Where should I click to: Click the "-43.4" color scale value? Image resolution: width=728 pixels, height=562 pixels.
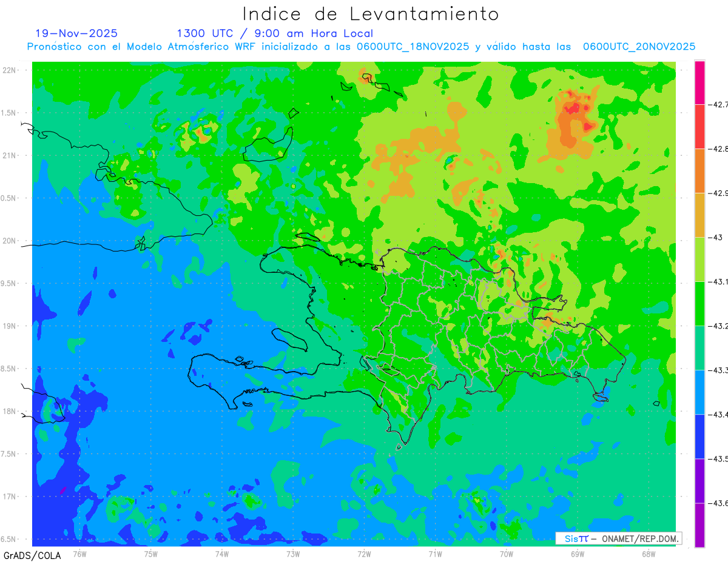point(718,415)
